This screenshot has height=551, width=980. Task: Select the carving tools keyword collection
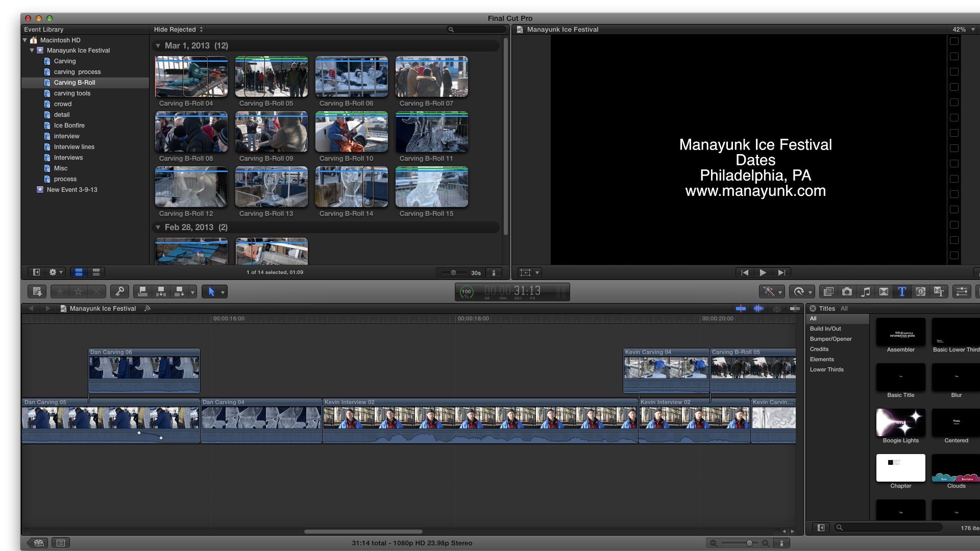72,93
